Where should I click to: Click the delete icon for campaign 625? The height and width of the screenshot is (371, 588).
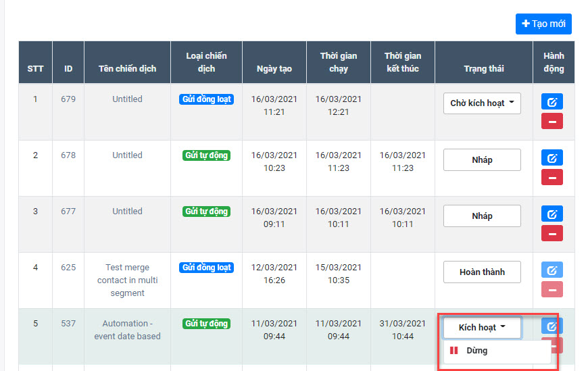tap(552, 290)
